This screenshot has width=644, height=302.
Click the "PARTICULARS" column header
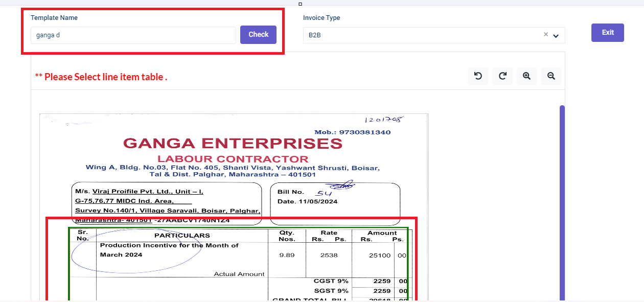(182, 236)
